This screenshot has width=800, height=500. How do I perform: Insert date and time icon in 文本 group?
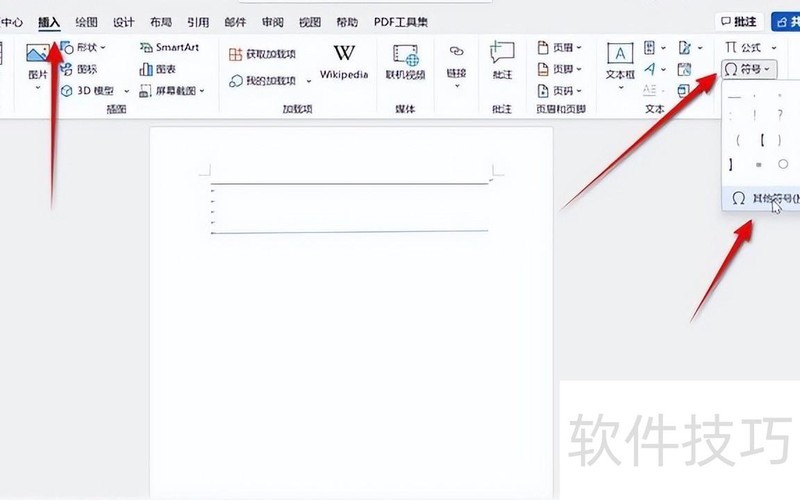tap(684, 69)
